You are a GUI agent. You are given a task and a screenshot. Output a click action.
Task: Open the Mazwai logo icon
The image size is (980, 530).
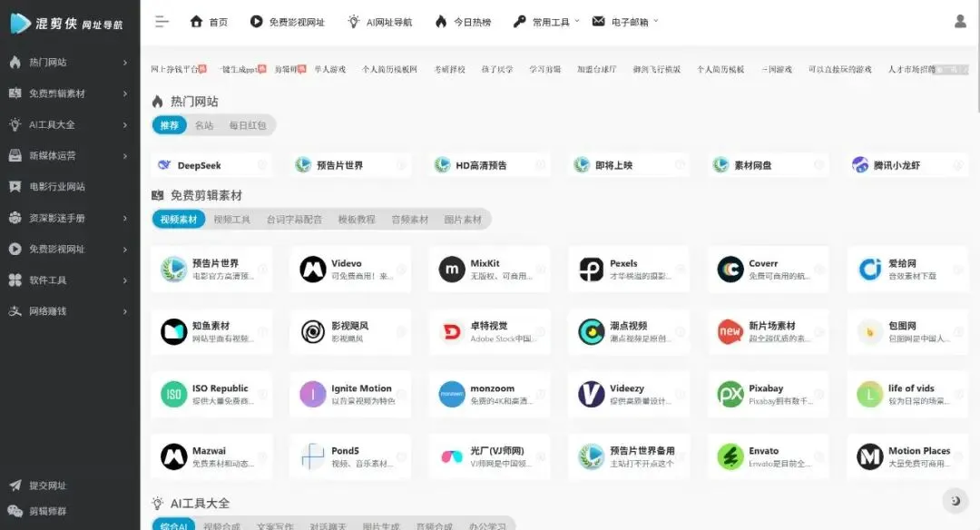tap(173, 456)
